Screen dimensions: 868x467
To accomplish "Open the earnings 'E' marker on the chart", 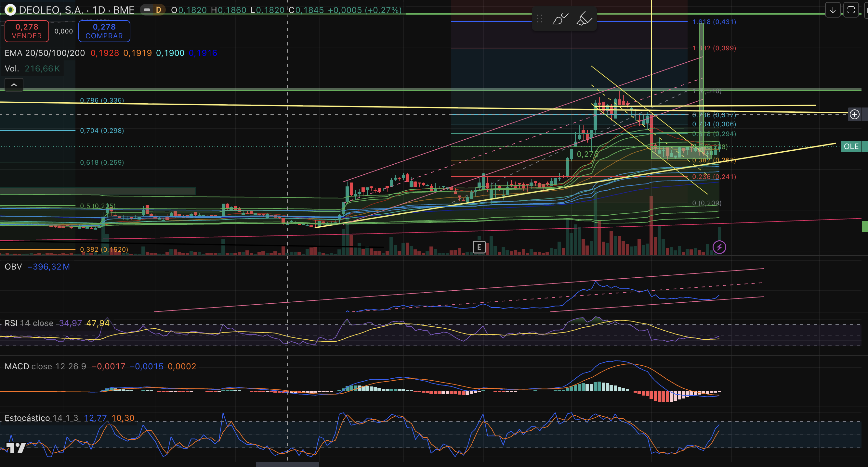I will coord(479,247).
